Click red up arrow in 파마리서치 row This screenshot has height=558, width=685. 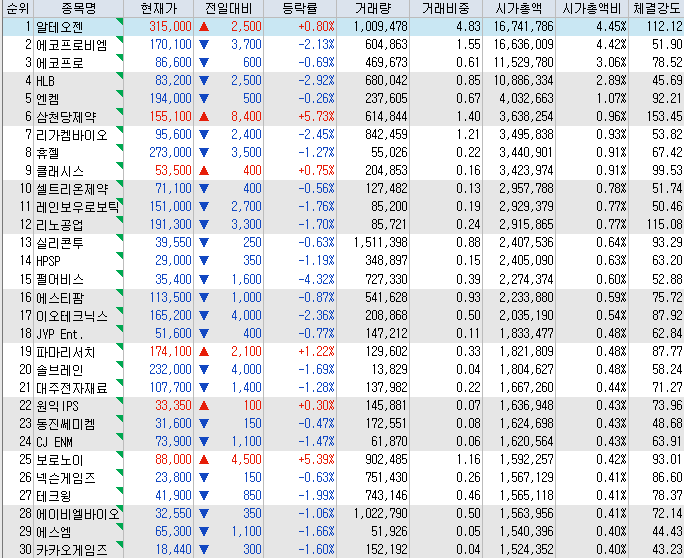(204, 352)
